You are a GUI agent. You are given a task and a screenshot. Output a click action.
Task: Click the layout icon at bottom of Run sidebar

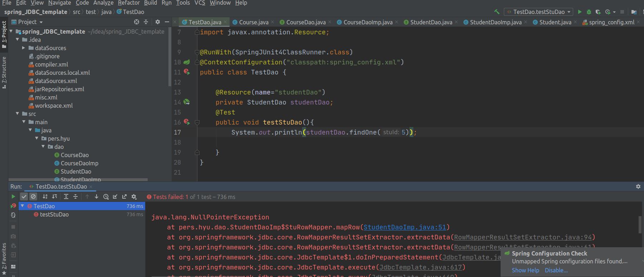point(13,267)
